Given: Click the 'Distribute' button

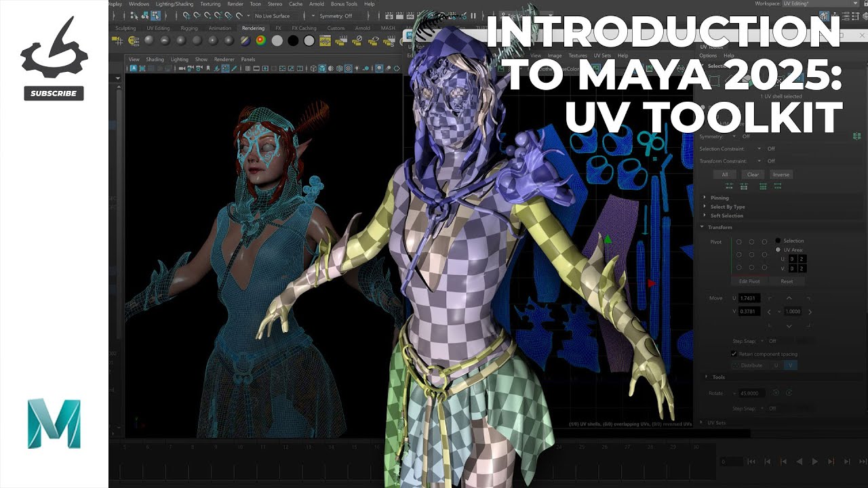Looking at the screenshot, I should point(748,365).
